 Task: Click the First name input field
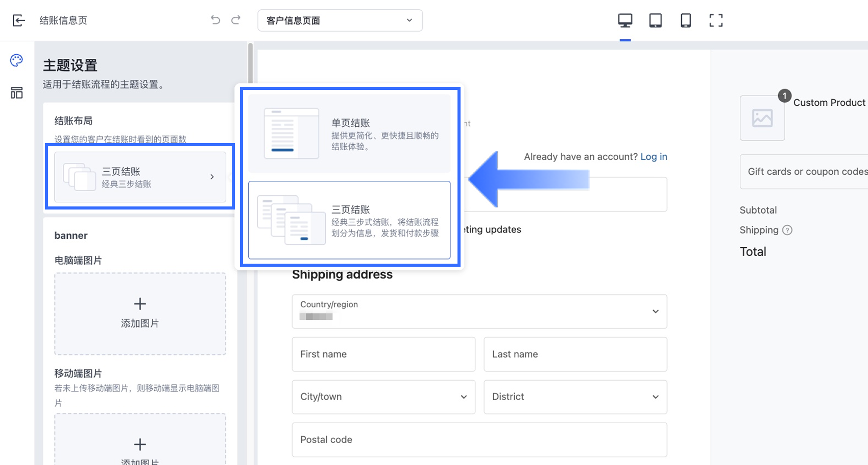click(383, 354)
